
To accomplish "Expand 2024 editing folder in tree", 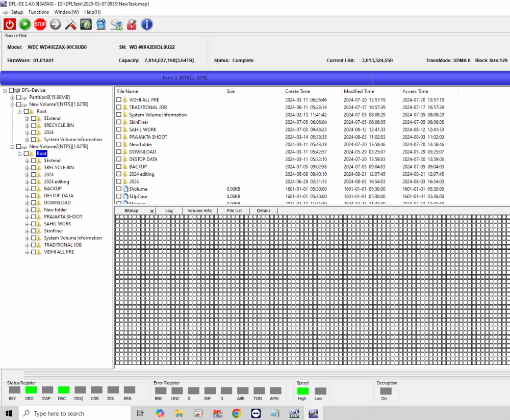I will [28, 182].
